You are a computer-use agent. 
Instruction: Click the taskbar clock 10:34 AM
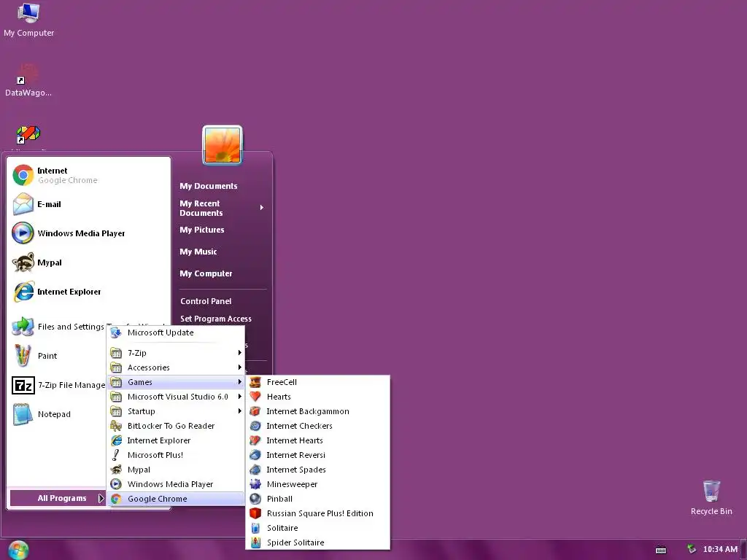(720, 549)
